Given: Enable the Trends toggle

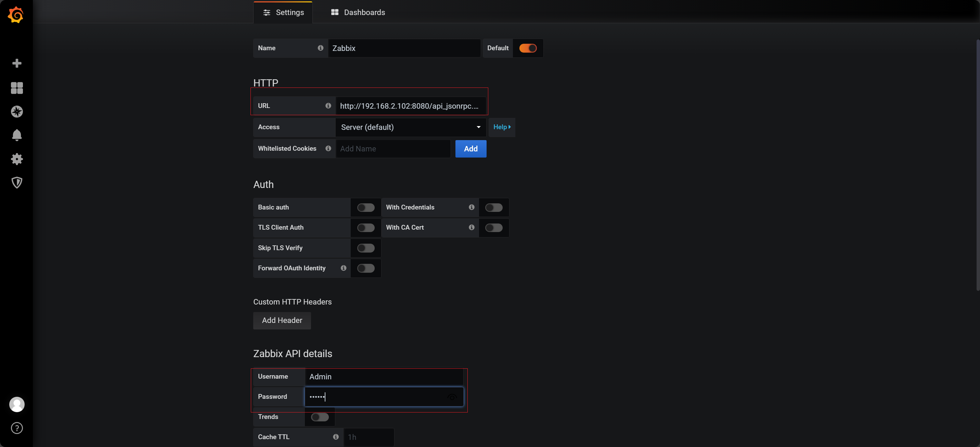Looking at the screenshot, I should (x=320, y=417).
